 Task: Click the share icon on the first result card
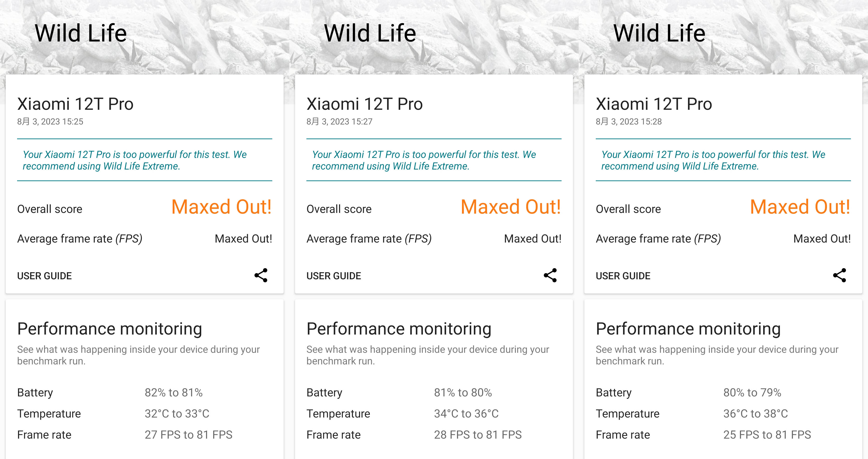pos(261,275)
